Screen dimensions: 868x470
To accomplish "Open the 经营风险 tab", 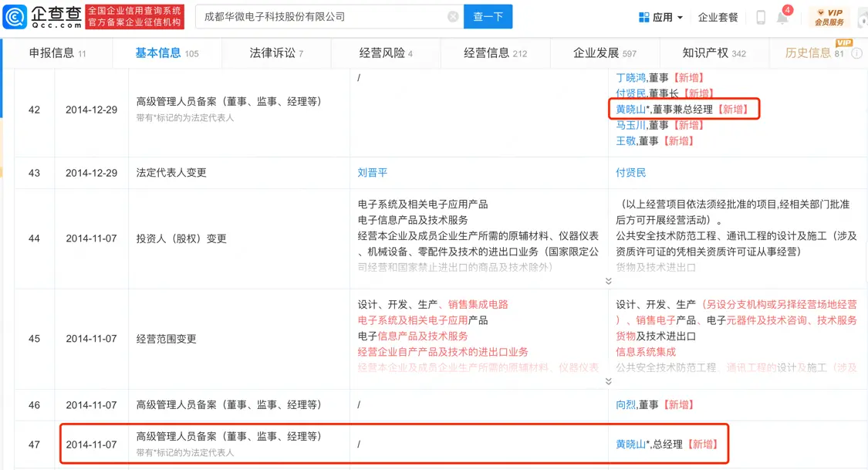I will tap(386, 53).
